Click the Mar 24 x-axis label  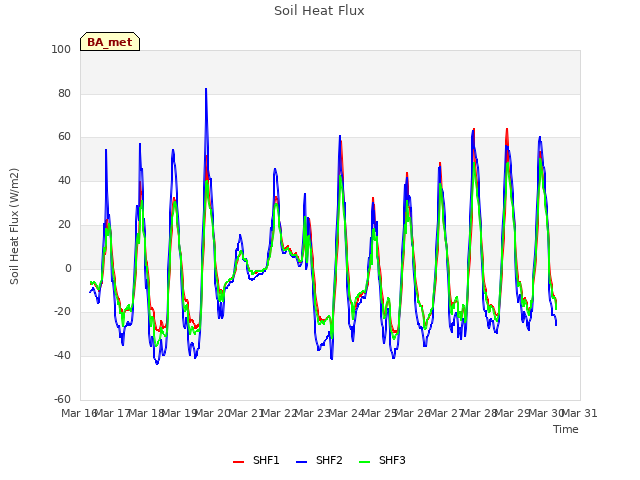click(x=346, y=413)
